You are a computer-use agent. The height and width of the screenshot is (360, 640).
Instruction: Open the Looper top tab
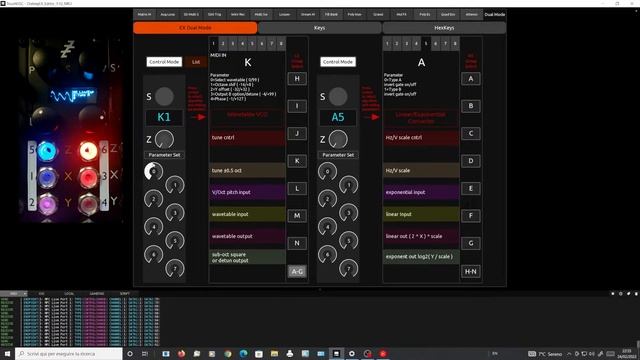pos(284,14)
